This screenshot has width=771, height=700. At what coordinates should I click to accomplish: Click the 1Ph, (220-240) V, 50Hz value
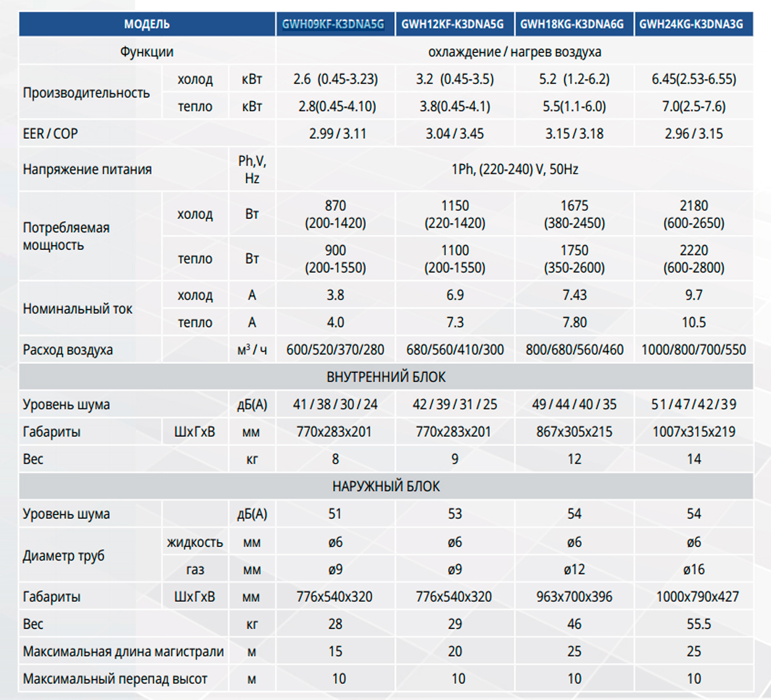pos(514,169)
